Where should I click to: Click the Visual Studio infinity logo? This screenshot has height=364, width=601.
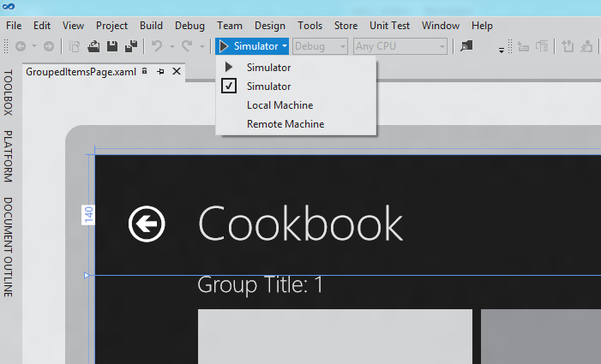tap(9, 6)
